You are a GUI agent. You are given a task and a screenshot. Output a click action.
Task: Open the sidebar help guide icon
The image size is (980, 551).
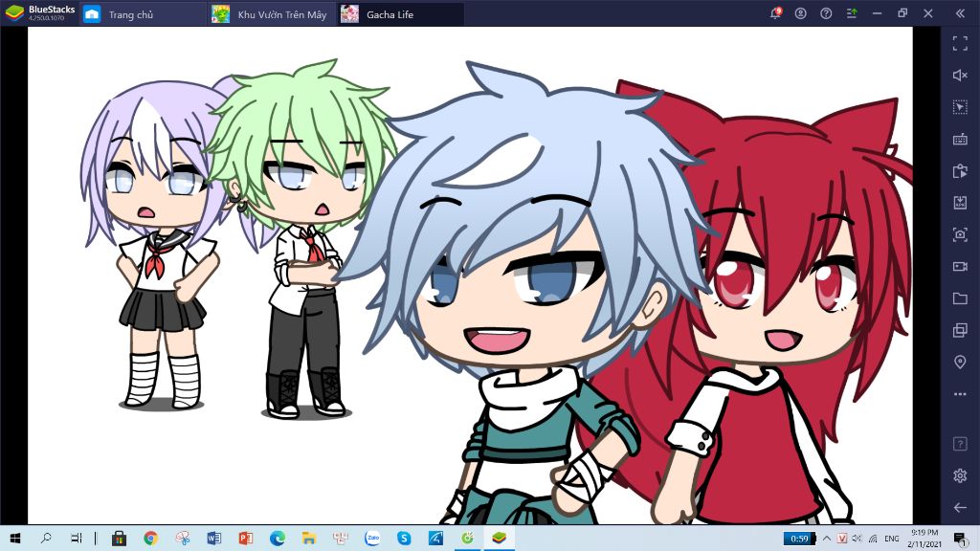pos(960,444)
